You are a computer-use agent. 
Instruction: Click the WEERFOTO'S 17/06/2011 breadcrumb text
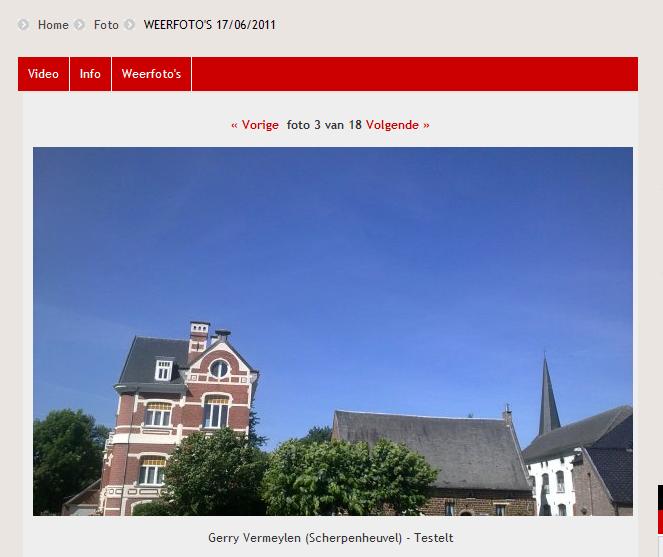click(x=209, y=25)
